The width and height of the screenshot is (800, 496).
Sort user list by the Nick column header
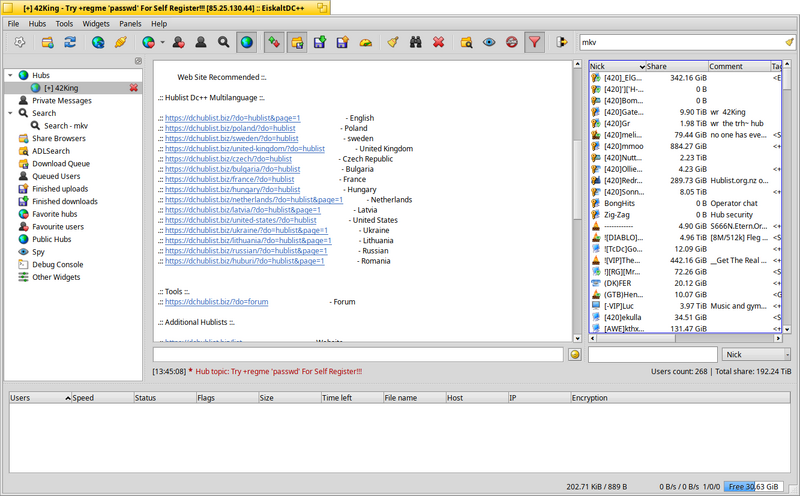[617, 66]
